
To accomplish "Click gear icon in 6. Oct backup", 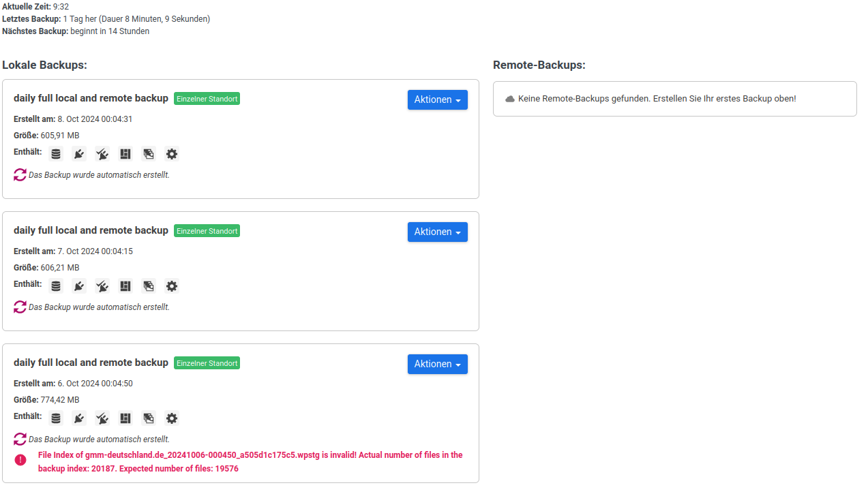I will [x=172, y=418].
